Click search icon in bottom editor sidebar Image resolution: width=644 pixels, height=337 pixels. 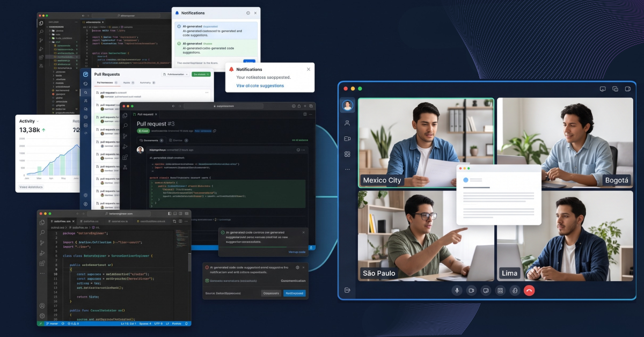[x=42, y=232]
